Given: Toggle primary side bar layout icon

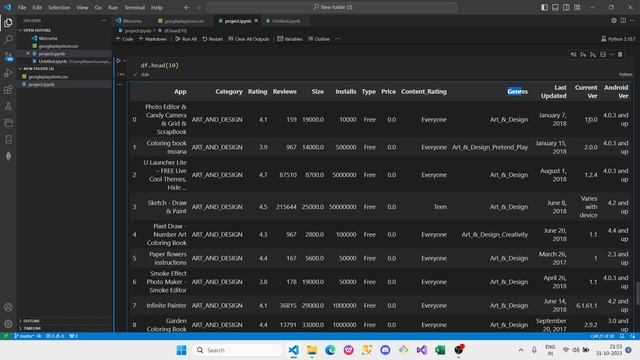Looking at the screenshot, I should coord(544,7).
